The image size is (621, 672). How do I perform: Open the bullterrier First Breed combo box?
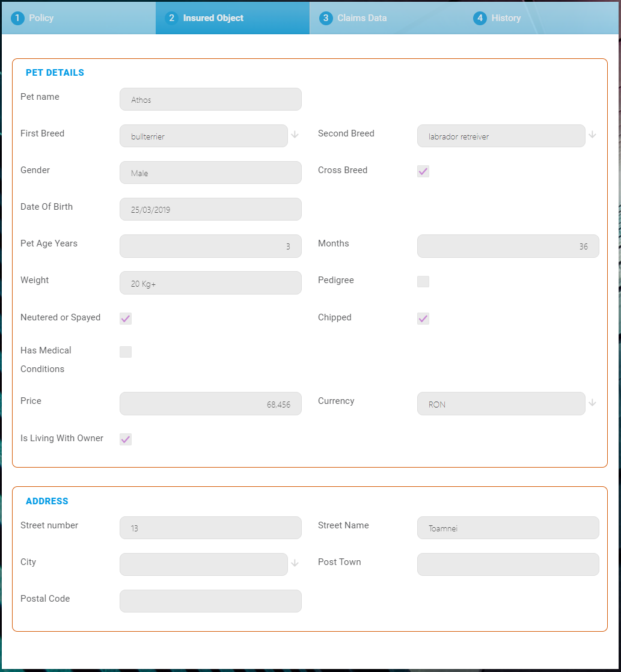[203, 136]
